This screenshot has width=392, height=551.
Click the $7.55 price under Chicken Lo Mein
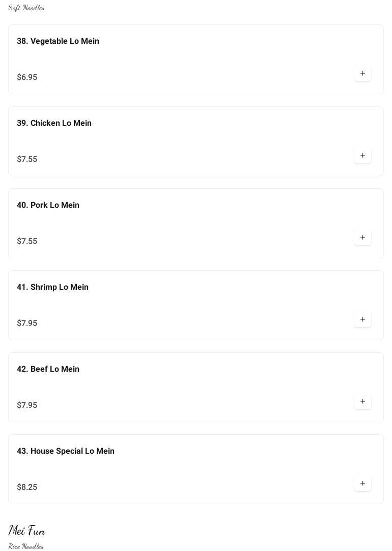(x=27, y=159)
